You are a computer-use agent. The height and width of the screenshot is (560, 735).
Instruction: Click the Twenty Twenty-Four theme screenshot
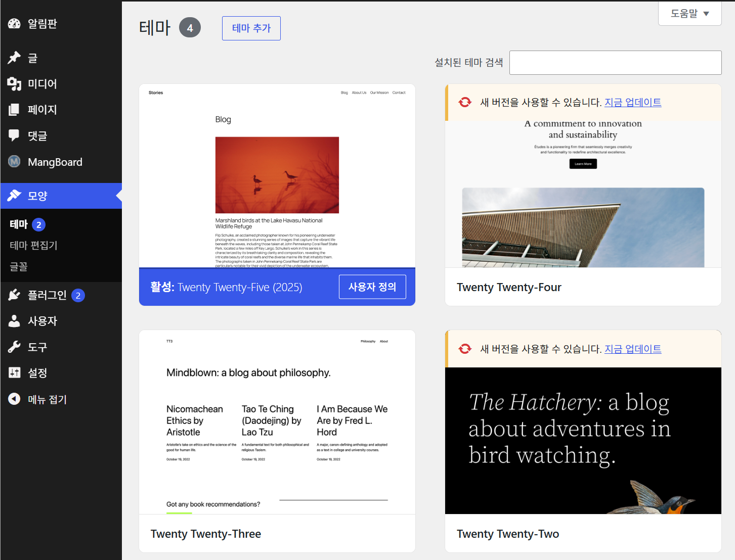point(583,194)
